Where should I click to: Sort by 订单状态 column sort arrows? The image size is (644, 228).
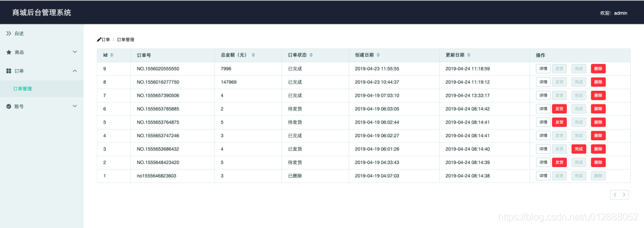(x=311, y=55)
